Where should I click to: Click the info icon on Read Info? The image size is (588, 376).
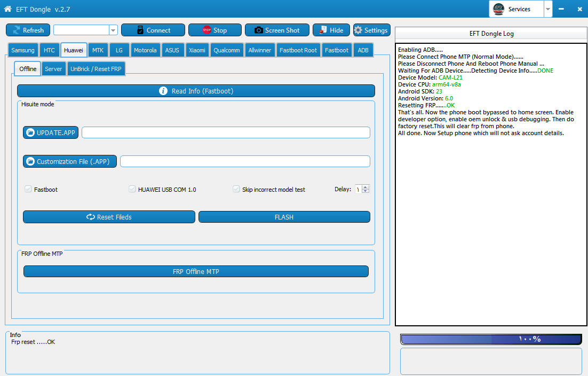163,91
